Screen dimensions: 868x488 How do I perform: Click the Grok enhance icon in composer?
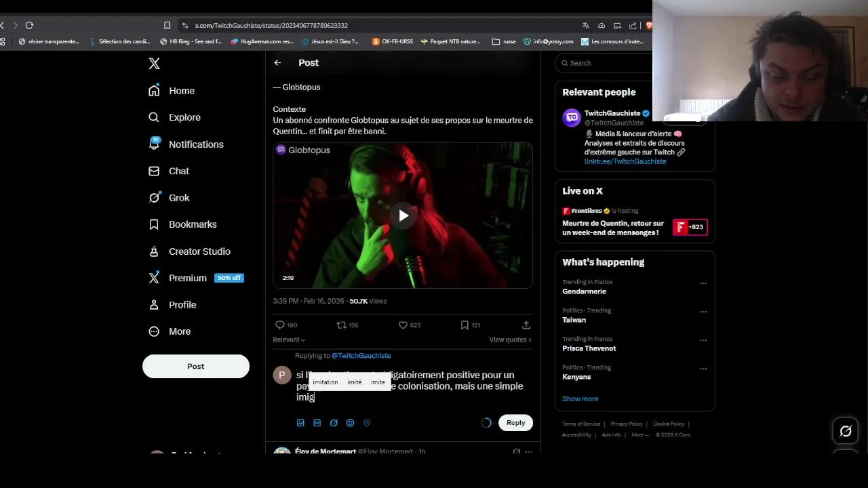334,423
